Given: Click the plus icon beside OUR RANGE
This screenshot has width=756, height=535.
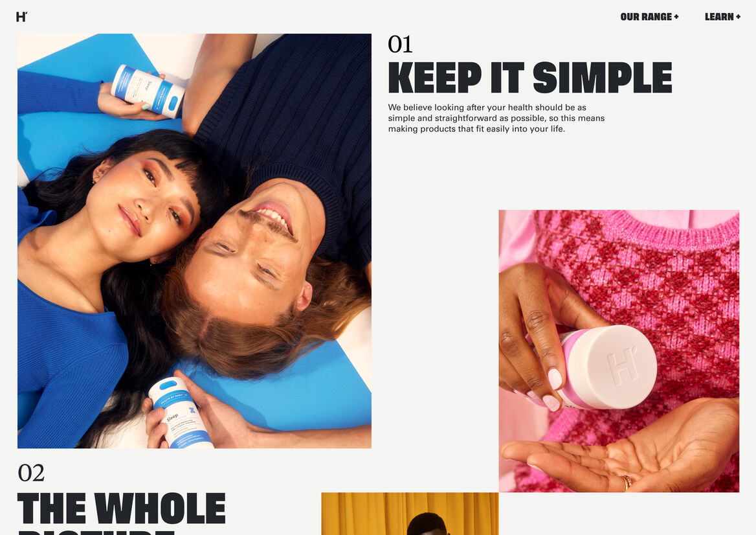Looking at the screenshot, I should point(676,17).
